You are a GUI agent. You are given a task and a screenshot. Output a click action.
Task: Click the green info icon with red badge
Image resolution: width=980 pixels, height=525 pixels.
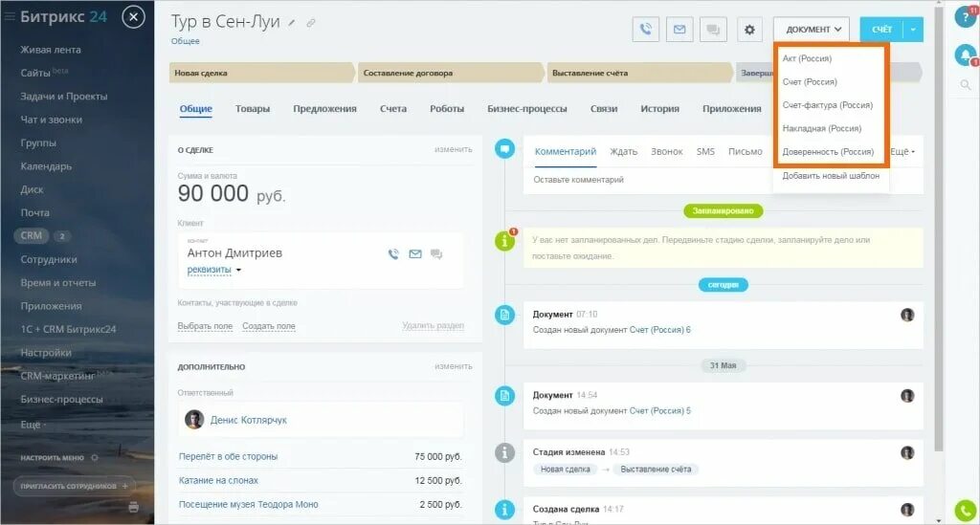504,240
